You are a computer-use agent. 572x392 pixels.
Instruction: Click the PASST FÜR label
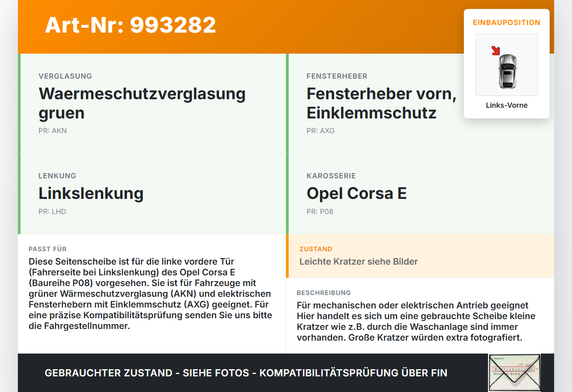pyautogui.click(x=47, y=249)
